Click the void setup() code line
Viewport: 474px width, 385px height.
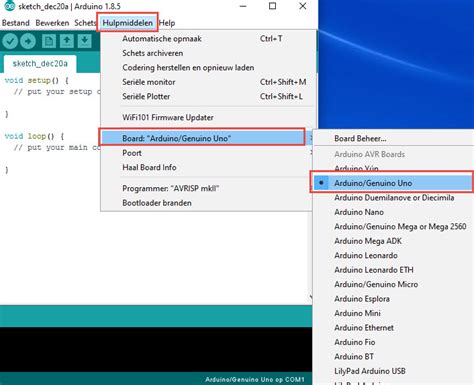tap(37, 80)
